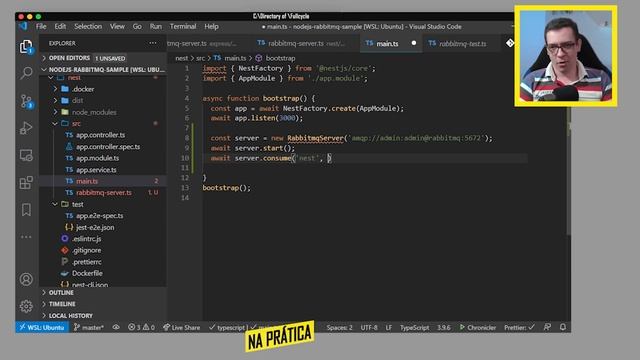Open .prettierrc in explorer

[87, 262]
